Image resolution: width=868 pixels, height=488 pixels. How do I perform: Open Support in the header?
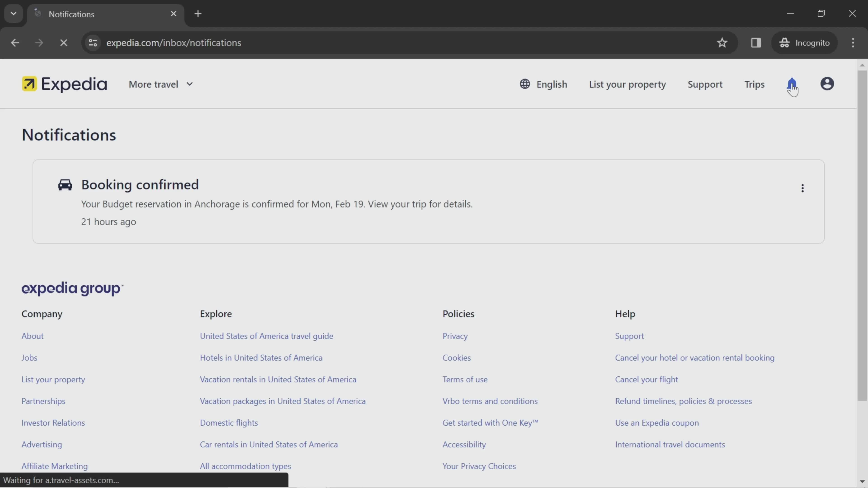coord(705,84)
